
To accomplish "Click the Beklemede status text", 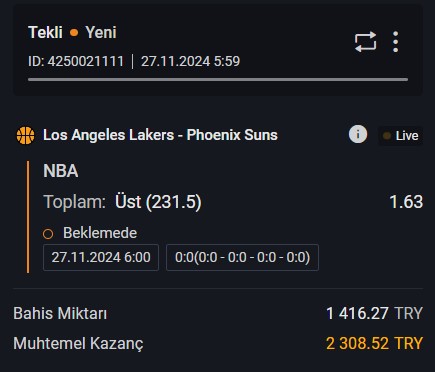I will [x=100, y=233].
